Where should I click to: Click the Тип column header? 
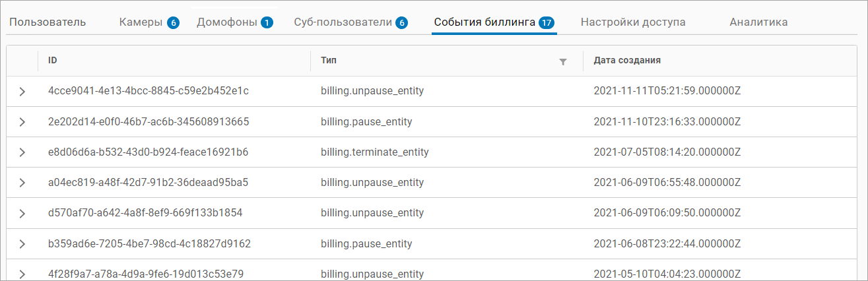[x=329, y=61]
